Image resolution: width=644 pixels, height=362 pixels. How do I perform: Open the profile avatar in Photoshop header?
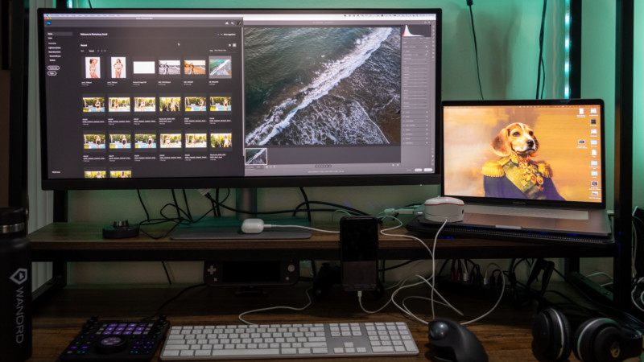click(239, 23)
